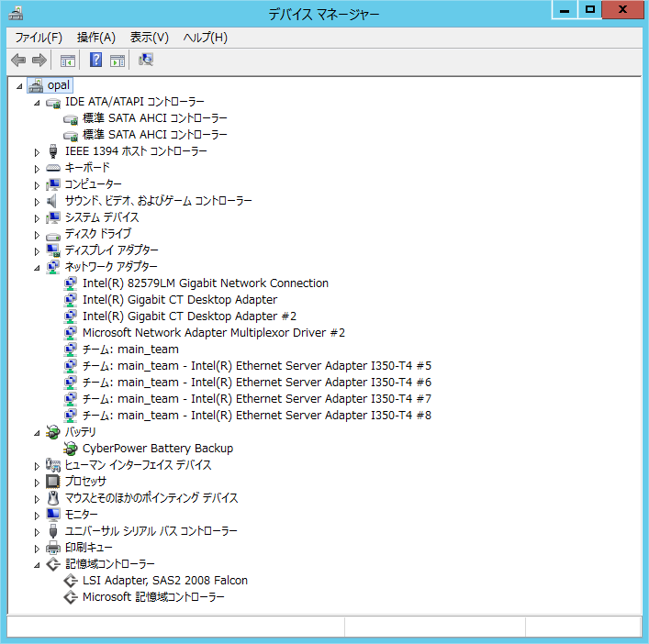Select main_team Ethernet Server Adapter I350-T4 #5
The height and width of the screenshot is (644, 649).
(257, 366)
